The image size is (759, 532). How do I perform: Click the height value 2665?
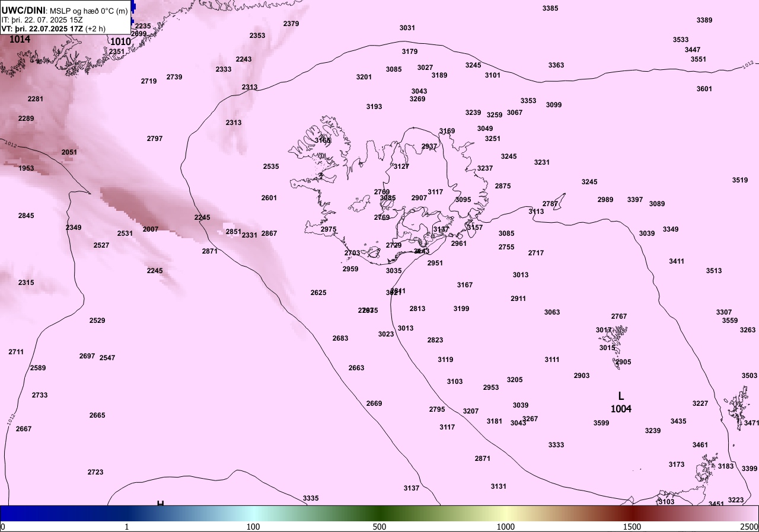[97, 415]
